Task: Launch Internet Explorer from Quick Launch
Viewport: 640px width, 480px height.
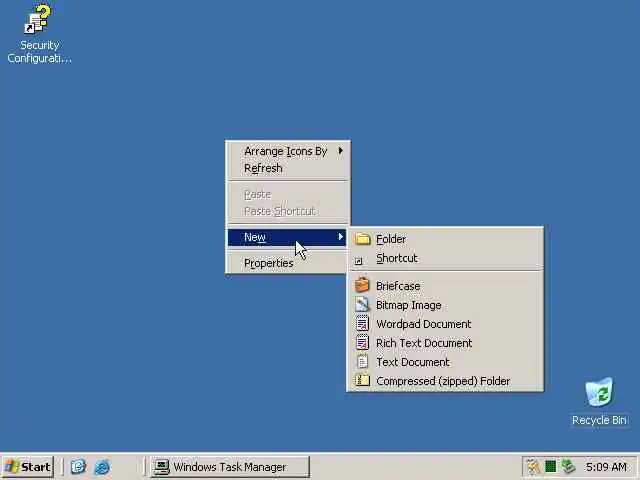Action: coord(102,467)
